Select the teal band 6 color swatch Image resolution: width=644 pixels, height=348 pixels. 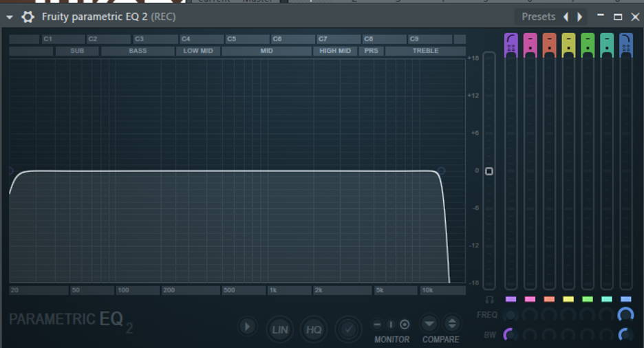pos(607,299)
